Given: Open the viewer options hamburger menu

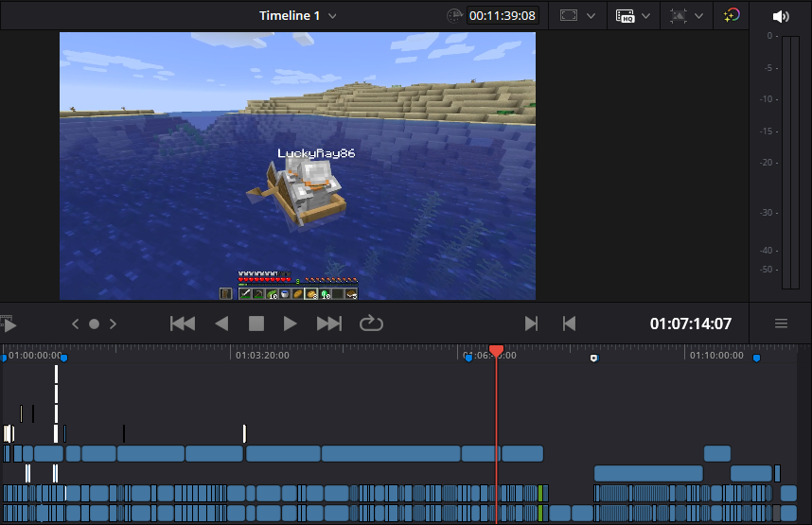Looking at the screenshot, I should pyautogui.click(x=781, y=324).
